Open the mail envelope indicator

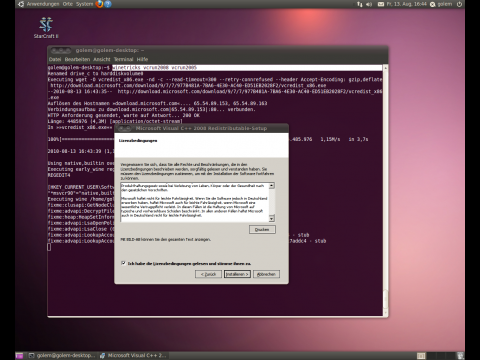coord(381,4)
